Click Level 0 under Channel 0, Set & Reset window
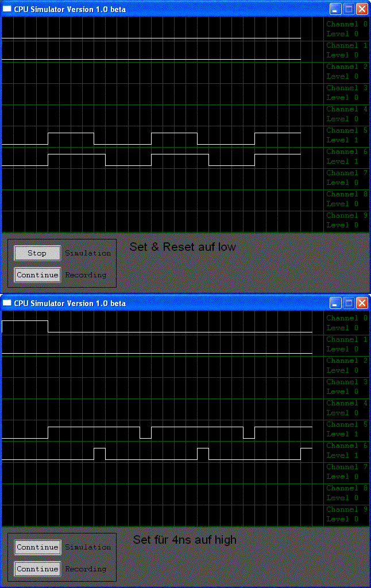 tap(342, 34)
